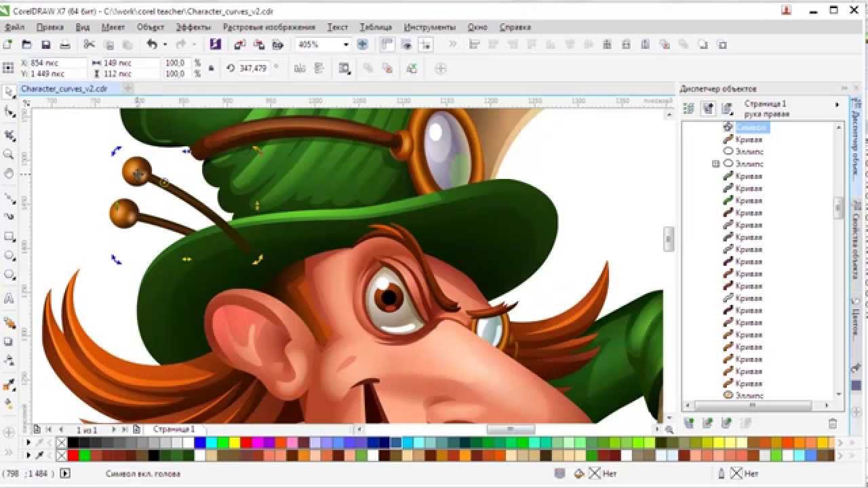The image size is (868, 488).
Task: Pick the black swatch in top palette
Action: tap(73, 443)
